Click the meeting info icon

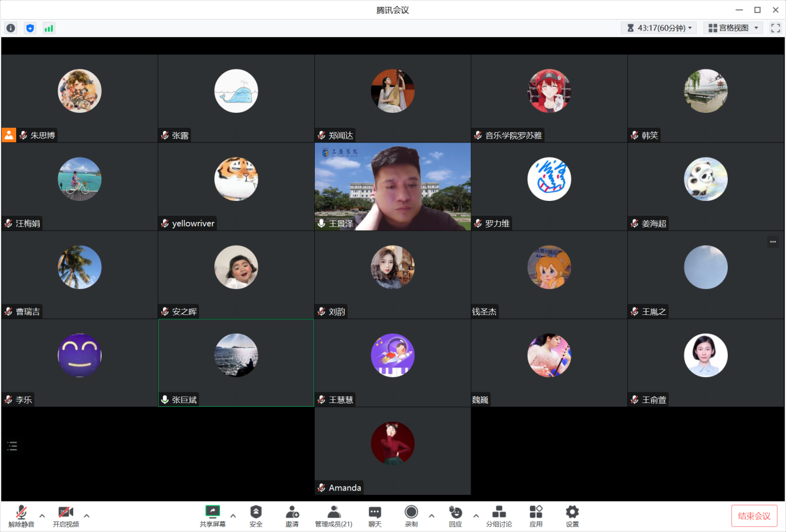click(11, 28)
